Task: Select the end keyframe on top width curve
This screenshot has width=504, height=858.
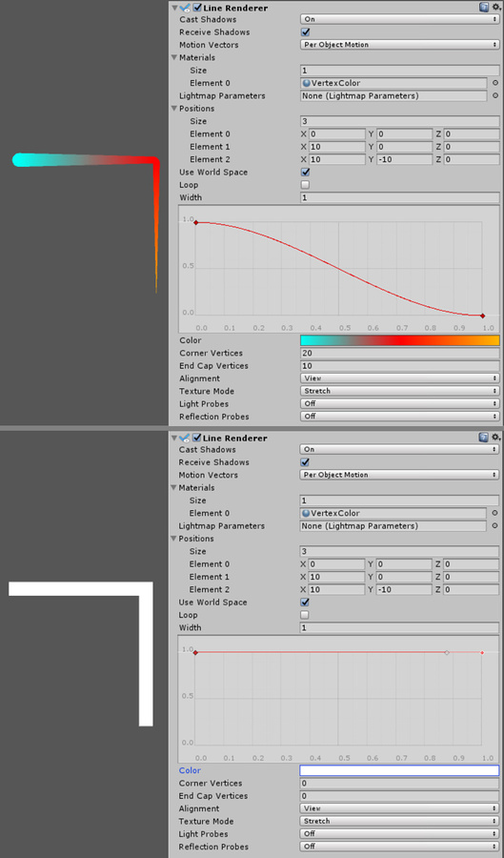Action: click(x=482, y=316)
